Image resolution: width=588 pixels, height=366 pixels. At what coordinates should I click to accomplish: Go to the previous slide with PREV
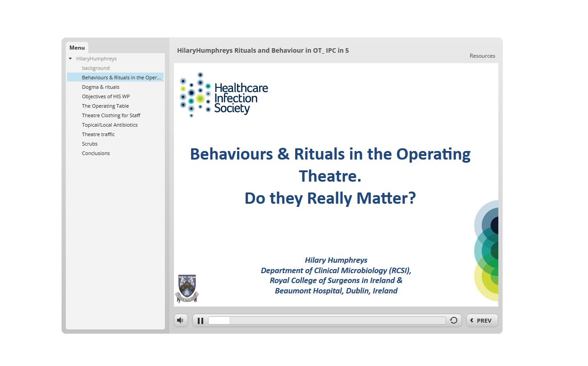coord(482,320)
